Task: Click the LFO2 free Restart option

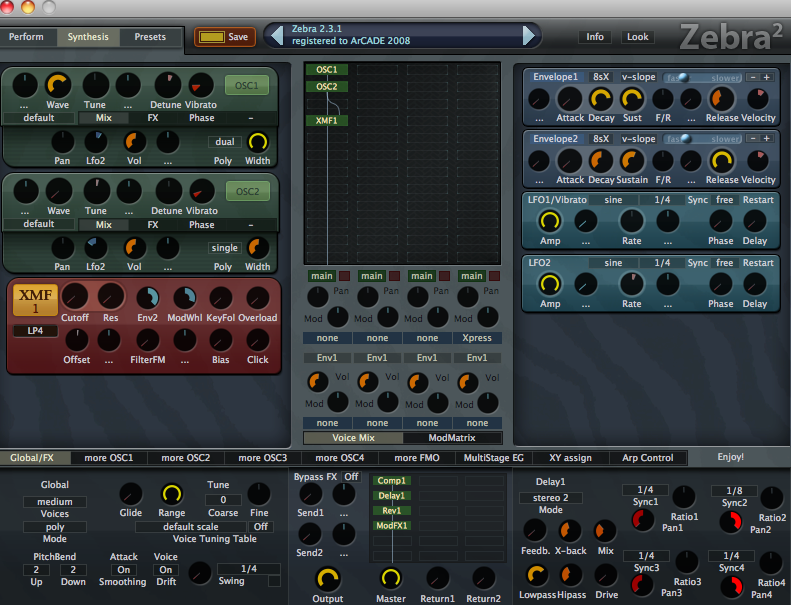Action: click(x=724, y=263)
